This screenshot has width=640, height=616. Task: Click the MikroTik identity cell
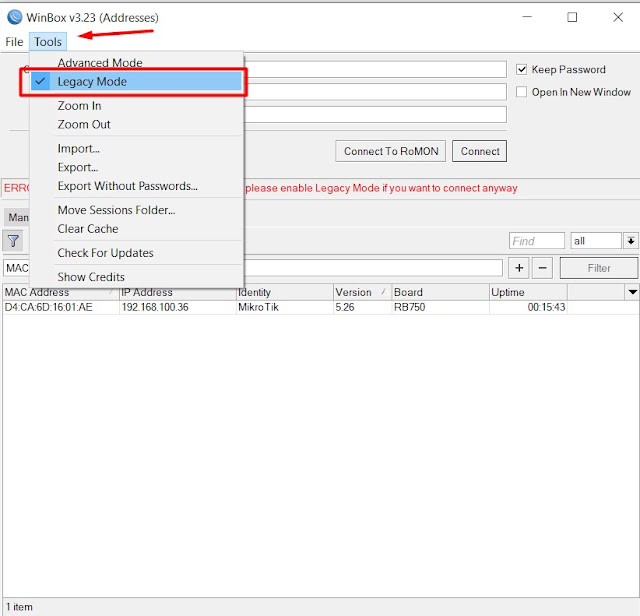[x=284, y=307]
